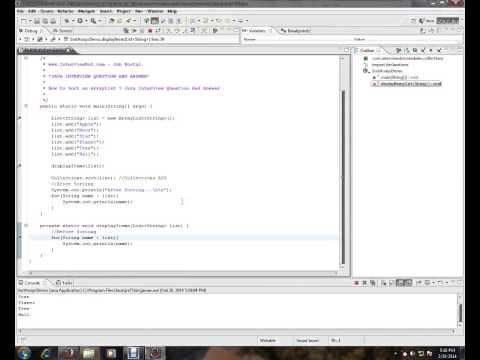Click the New file toolbar icon
This screenshot has height=360, width=480.
click(x=23, y=21)
